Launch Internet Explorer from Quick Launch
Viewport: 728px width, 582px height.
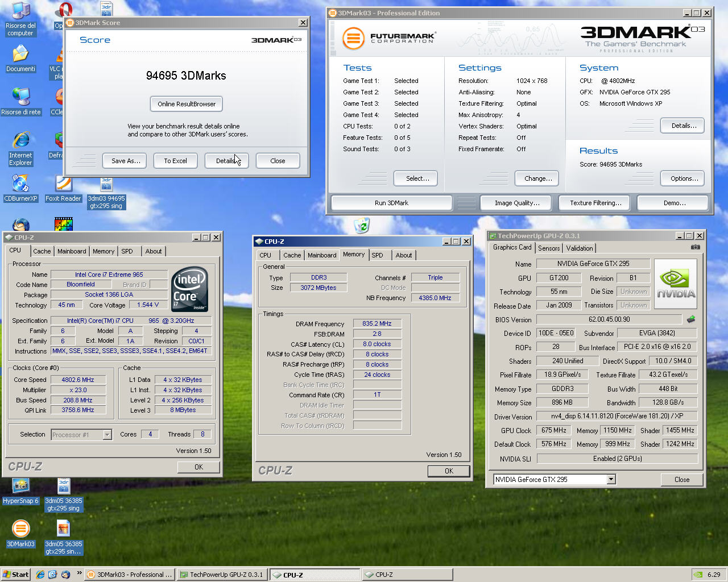coord(40,575)
